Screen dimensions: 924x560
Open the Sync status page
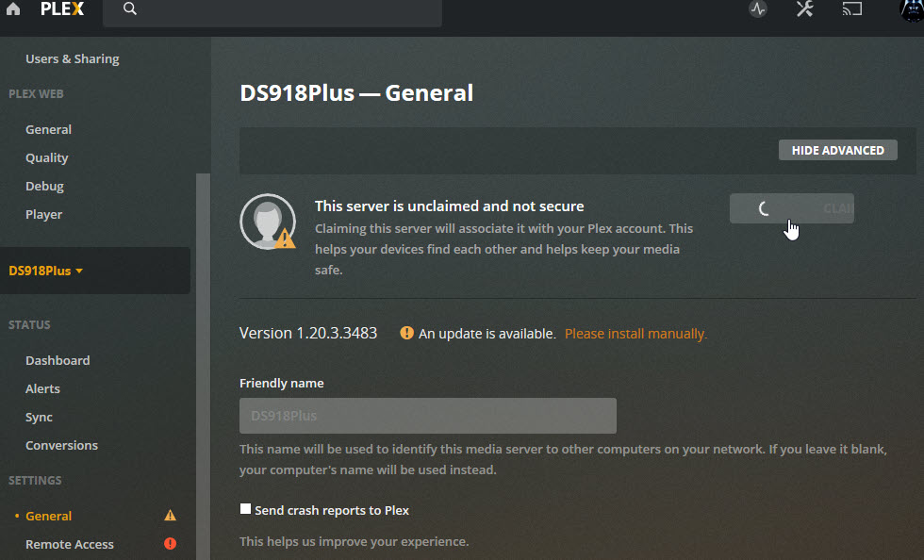click(x=39, y=418)
